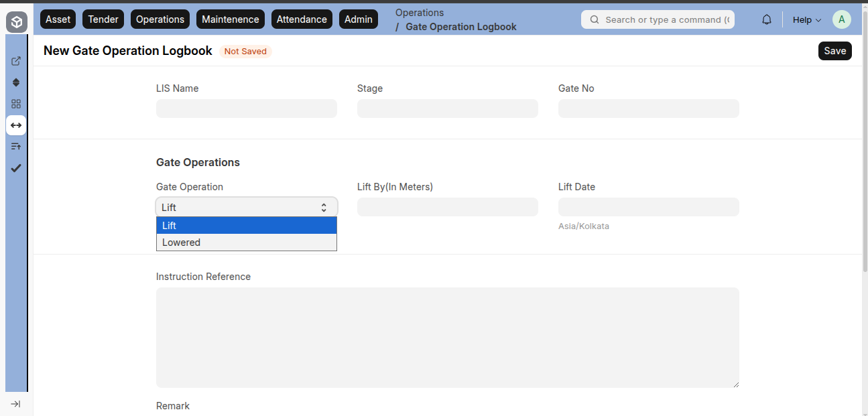Open the notifications bell
This screenshot has width=868, height=416.
[x=767, y=19]
